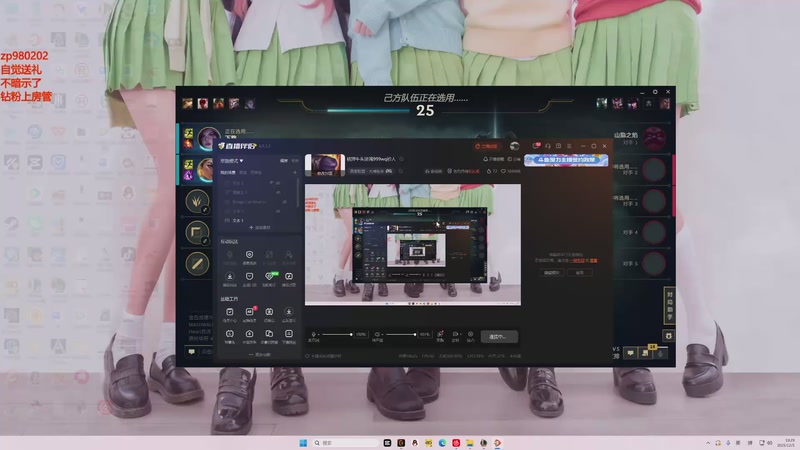800x450 pixels.
Task: Adjust the microphone volume slider
Action: pyautogui.click(x=337, y=335)
